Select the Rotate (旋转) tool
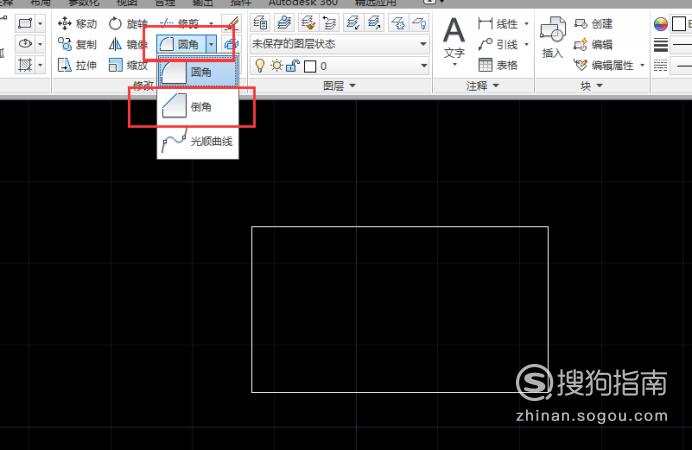The height and width of the screenshot is (450, 692). tap(128, 23)
